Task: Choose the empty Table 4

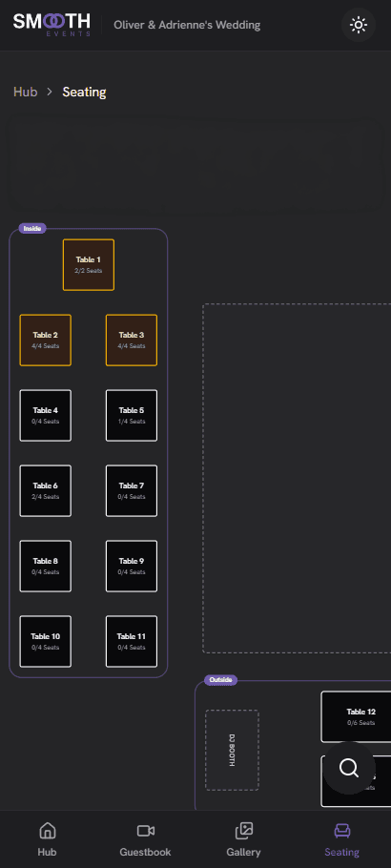Action: [x=46, y=415]
